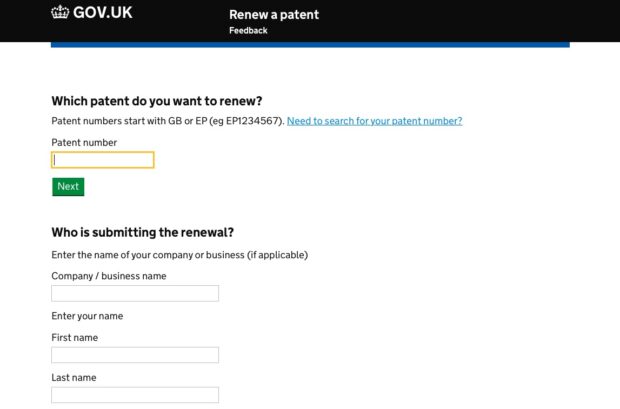Click the green Next button

(68, 187)
